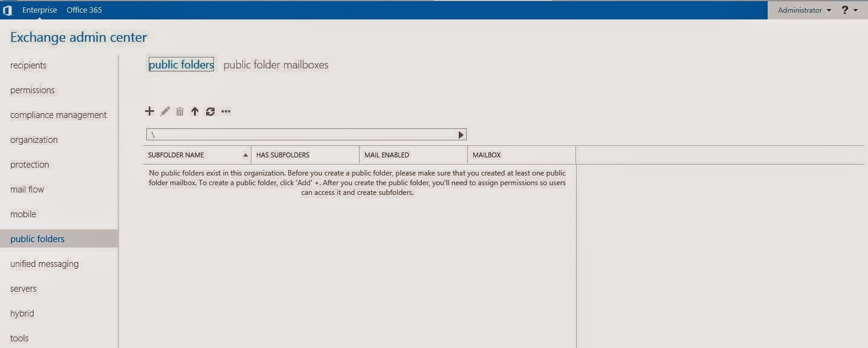Navigate to recipients section
The height and width of the screenshot is (348, 868).
coord(28,65)
